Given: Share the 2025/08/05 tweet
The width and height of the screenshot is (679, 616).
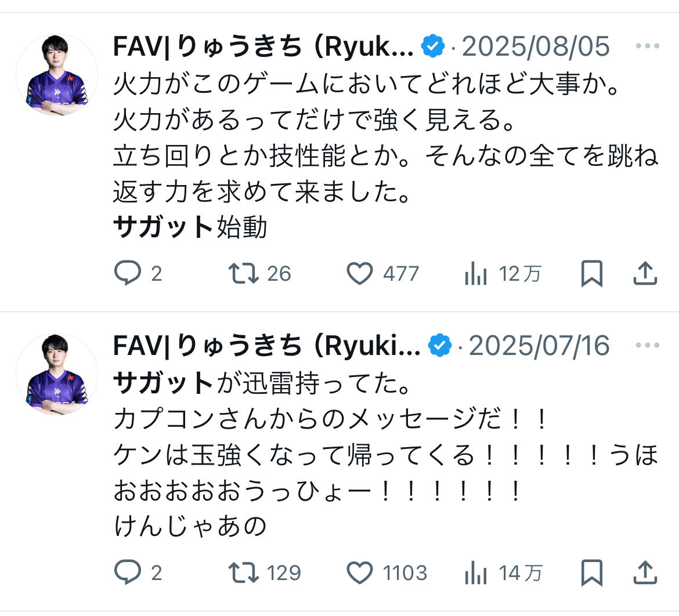Looking at the screenshot, I should pos(645,273).
